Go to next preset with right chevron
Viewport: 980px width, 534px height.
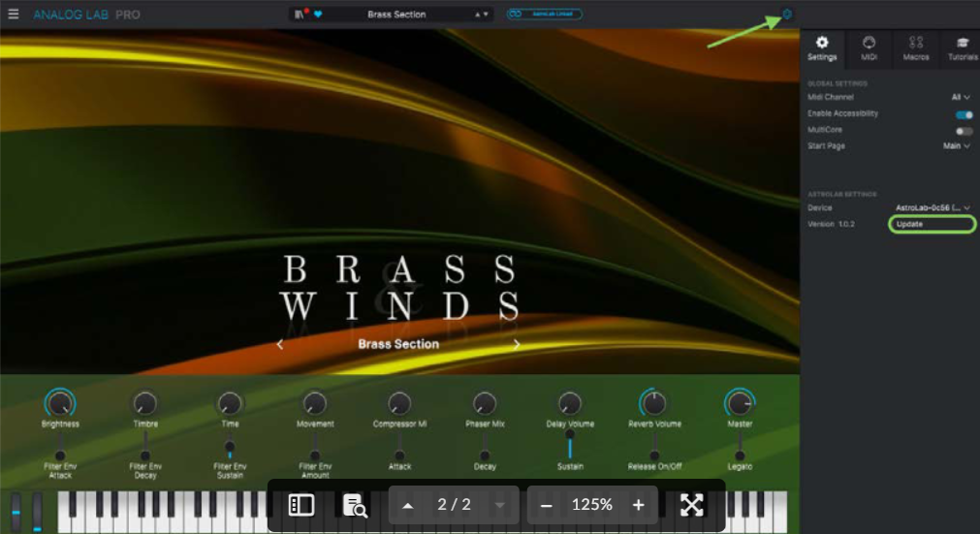click(517, 344)
